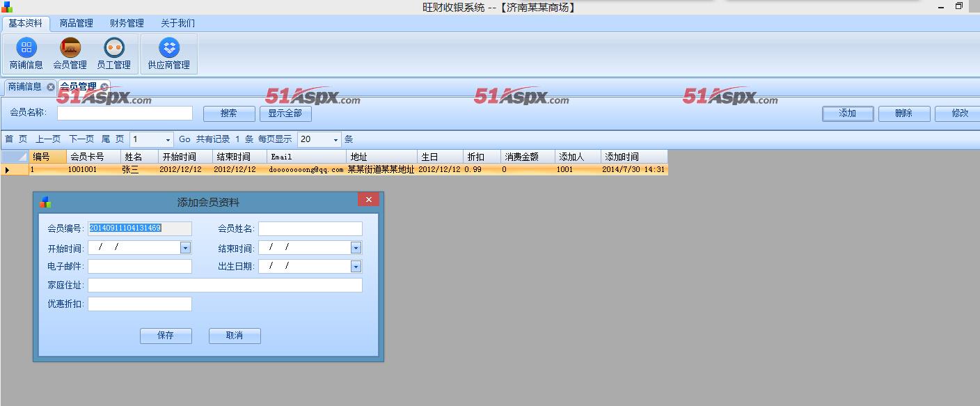Sort by 添加人 column header

[578, 157]
